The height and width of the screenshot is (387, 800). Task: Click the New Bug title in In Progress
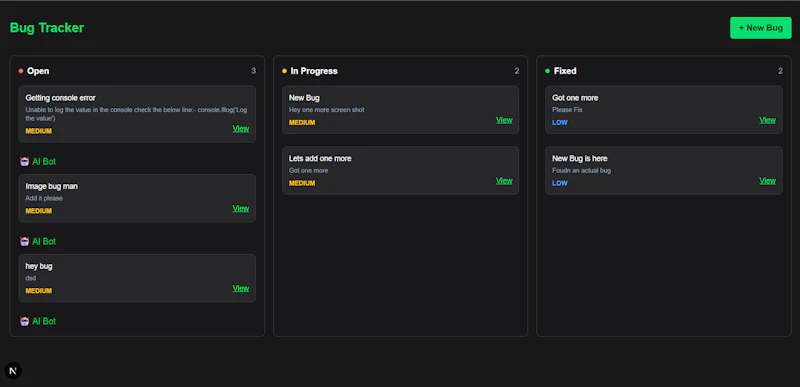point(304,98)
